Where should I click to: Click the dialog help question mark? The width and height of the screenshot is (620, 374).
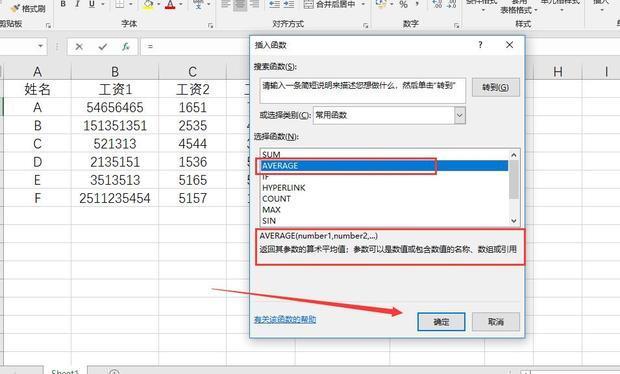tap(480, 45)
